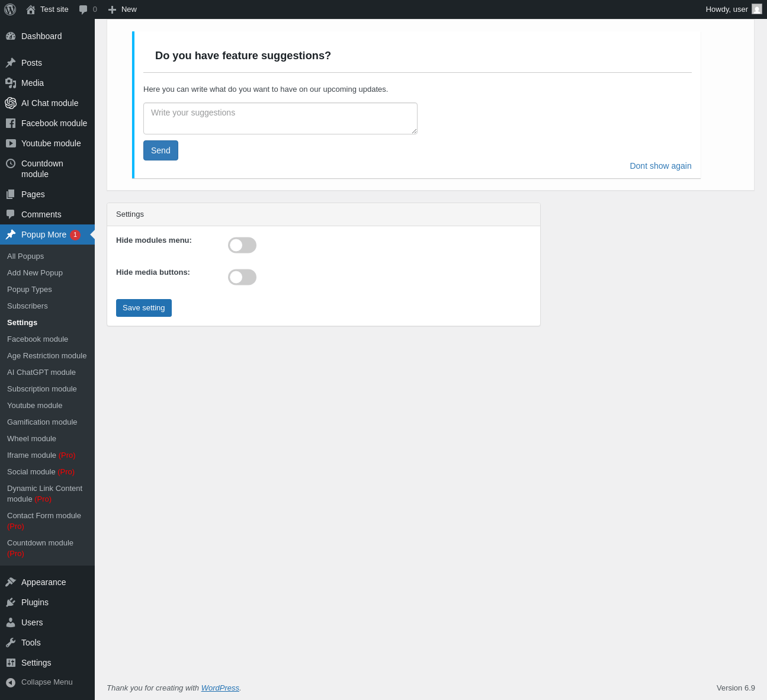This screenshot has width=767, height=700.
Task: Click the Media library icon
Action: 11,83
